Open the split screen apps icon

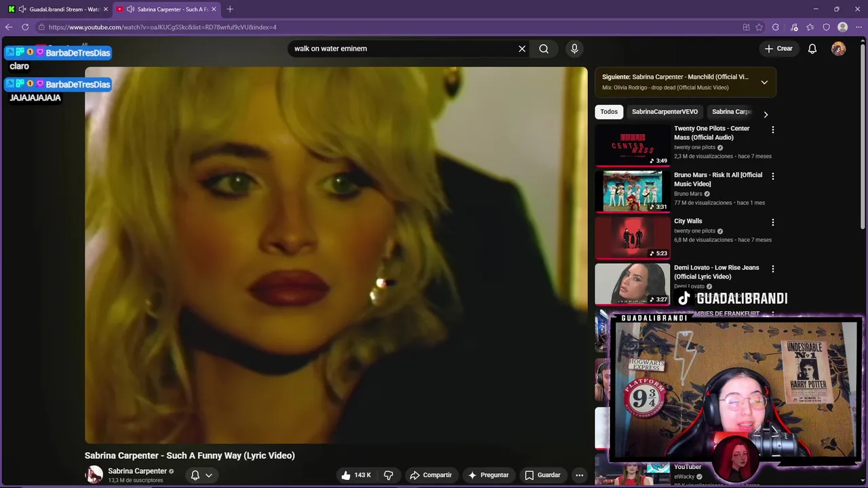click(x=746, y=27)
